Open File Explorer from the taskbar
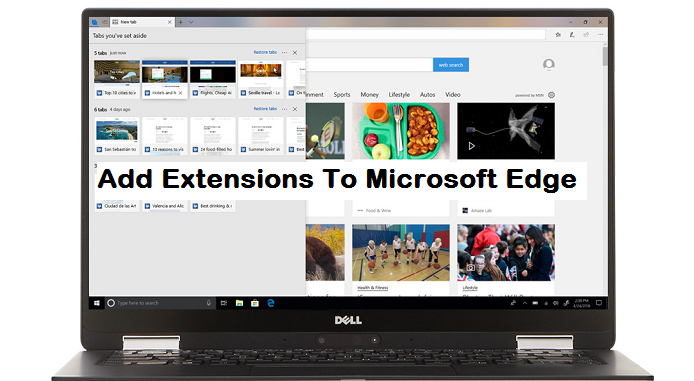 (x=239, y=303)
